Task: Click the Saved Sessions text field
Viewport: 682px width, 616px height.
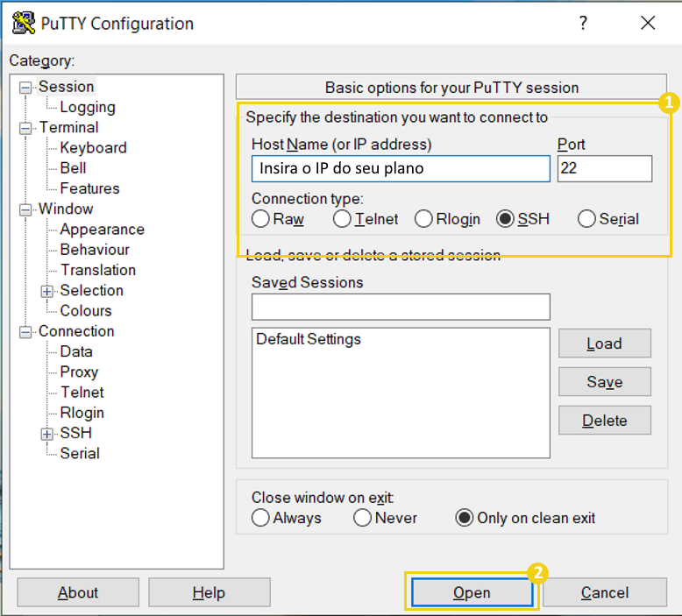Action: 401,307
